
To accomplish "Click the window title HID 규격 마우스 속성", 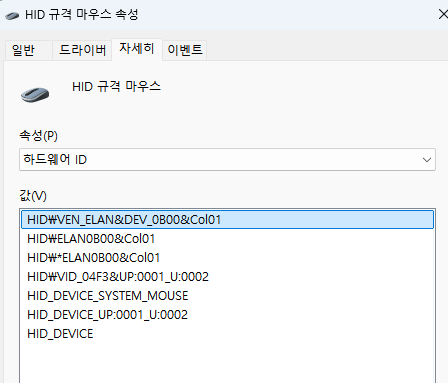I will tap(82, 15).
